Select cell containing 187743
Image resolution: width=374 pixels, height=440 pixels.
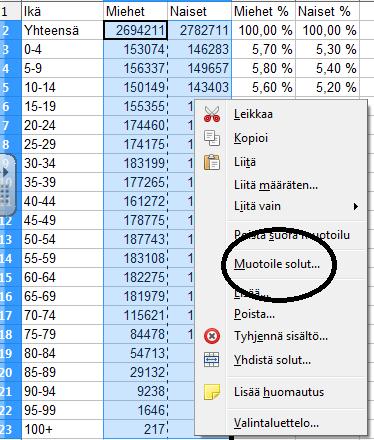click(x=135, y=239)
